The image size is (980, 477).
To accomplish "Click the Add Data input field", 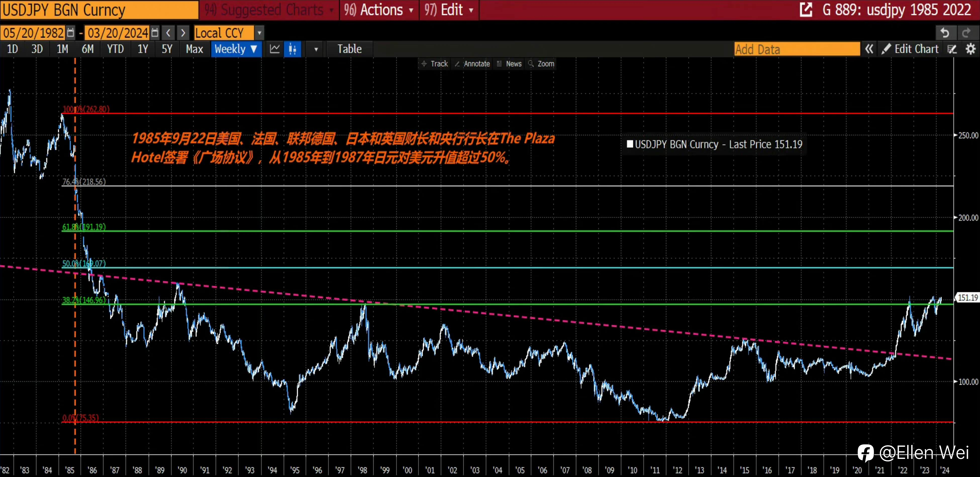I will coord(797,49).
